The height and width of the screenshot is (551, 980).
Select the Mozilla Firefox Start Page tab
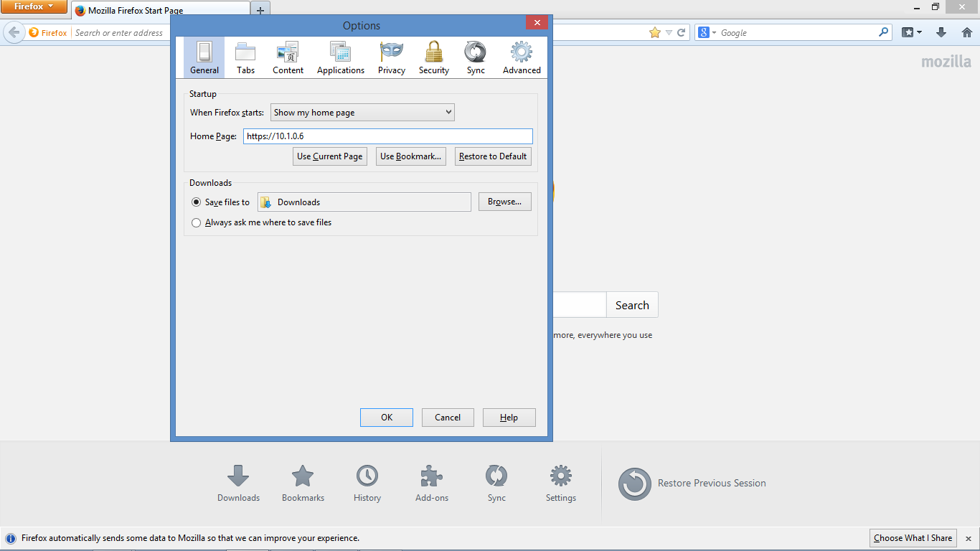[161, 11]
